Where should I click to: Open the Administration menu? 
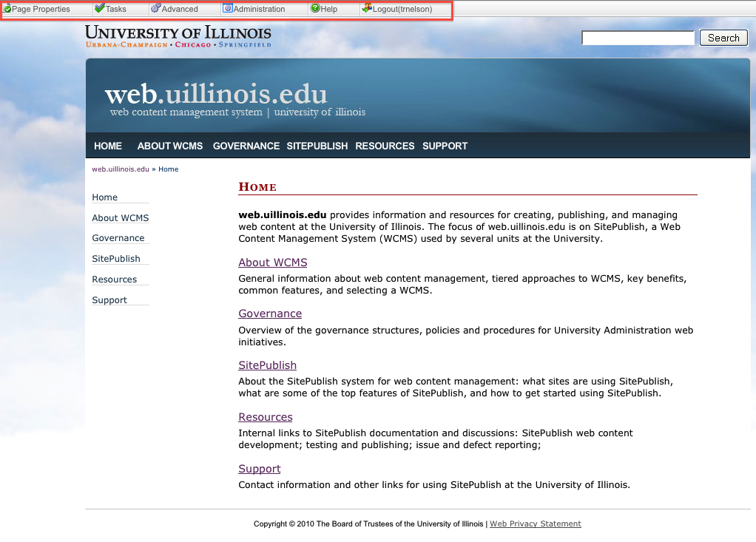click(259, 9)
